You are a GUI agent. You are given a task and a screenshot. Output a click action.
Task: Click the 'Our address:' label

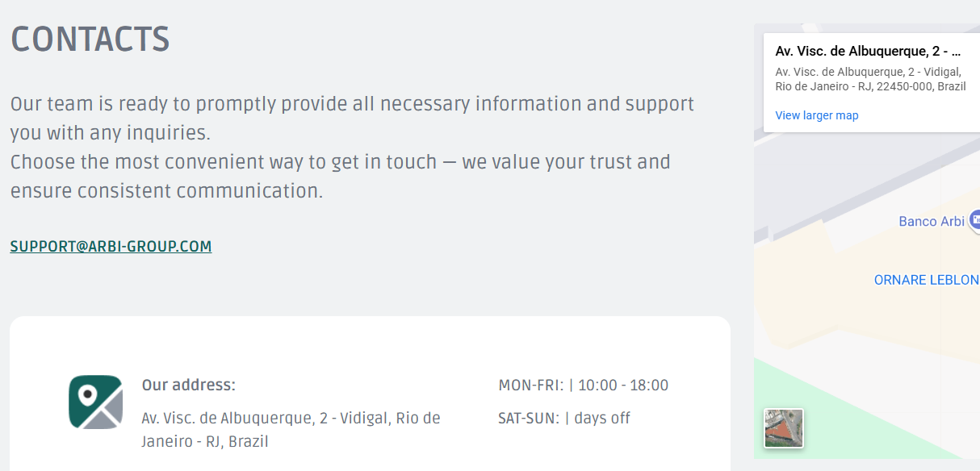188,386
